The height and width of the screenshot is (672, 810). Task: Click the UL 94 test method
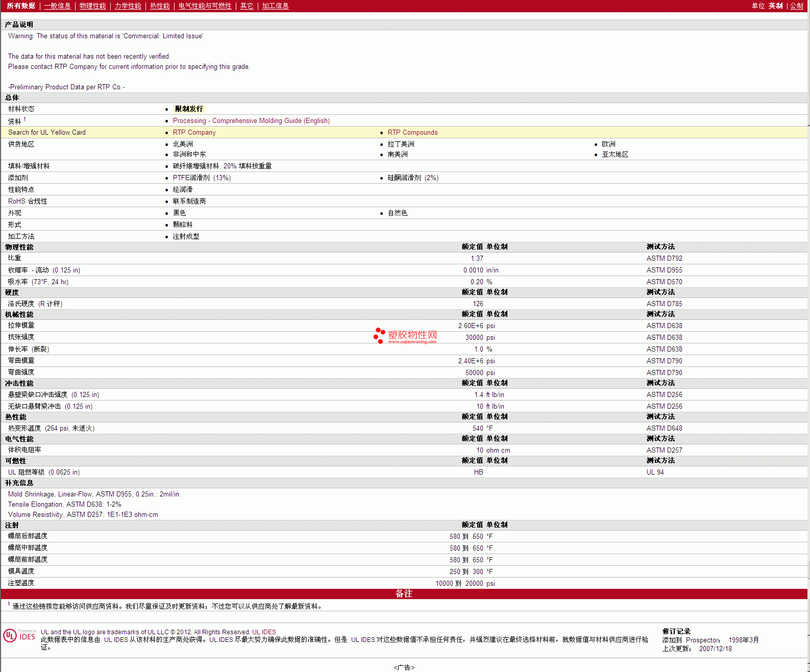click(655, 472)
